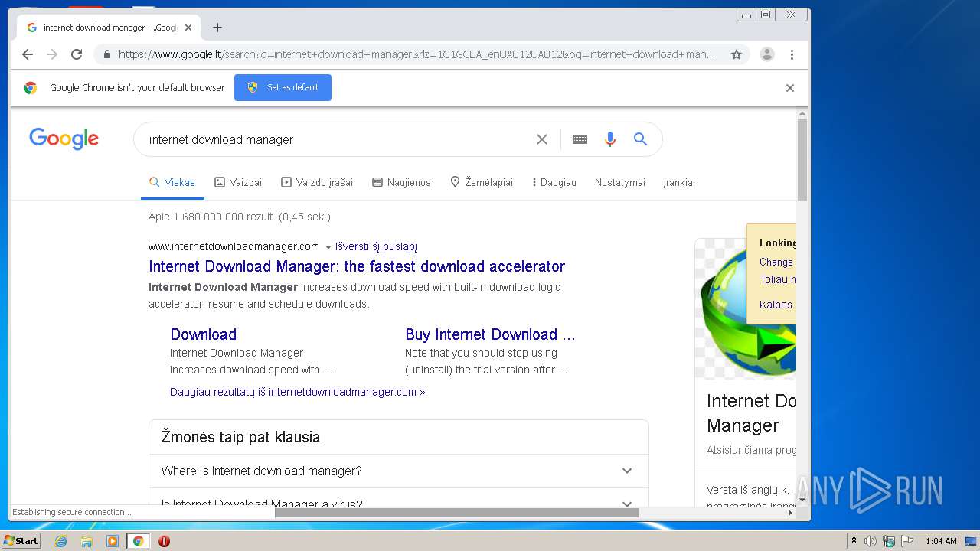The image size is (980, 551).
Task: Click the Internet Download Manager logo thumbnail
Action: pyautogui.click(x=746, y=310)
